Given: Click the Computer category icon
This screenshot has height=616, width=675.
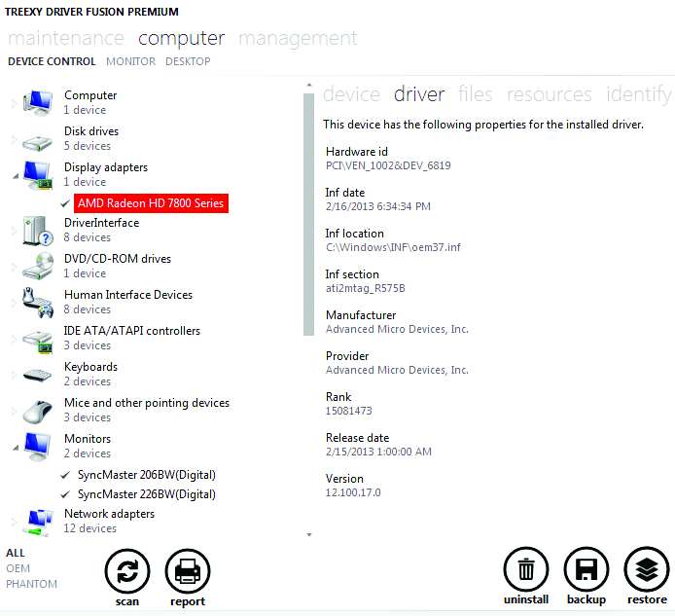Looking at the screenshot, I should (38, 102).
